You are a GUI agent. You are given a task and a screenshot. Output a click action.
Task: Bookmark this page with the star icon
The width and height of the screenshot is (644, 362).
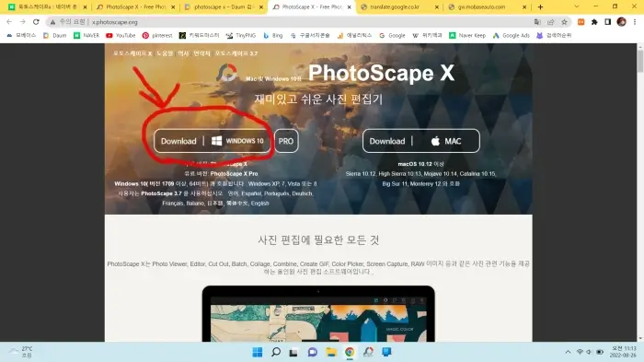coord(564,22)
